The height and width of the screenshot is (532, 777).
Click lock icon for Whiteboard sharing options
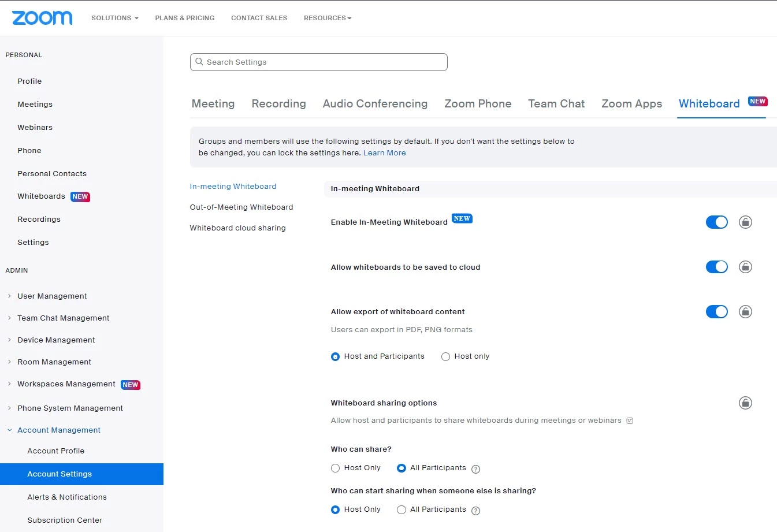point(745,403)
